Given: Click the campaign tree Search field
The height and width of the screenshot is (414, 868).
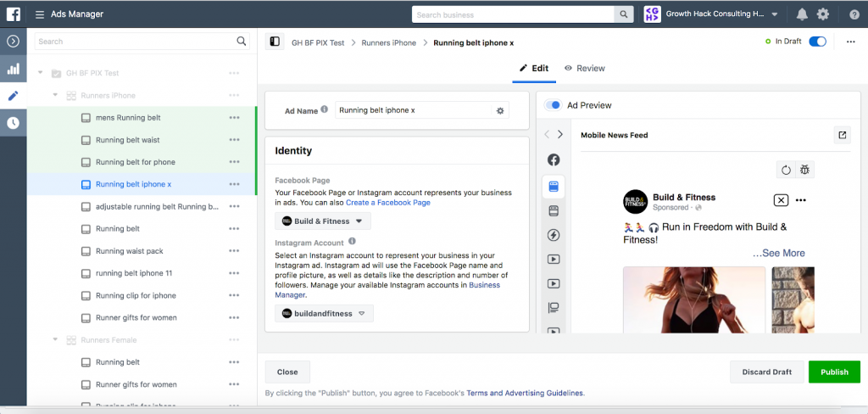Looking at the screenshot, I should (x=135, y=41).
